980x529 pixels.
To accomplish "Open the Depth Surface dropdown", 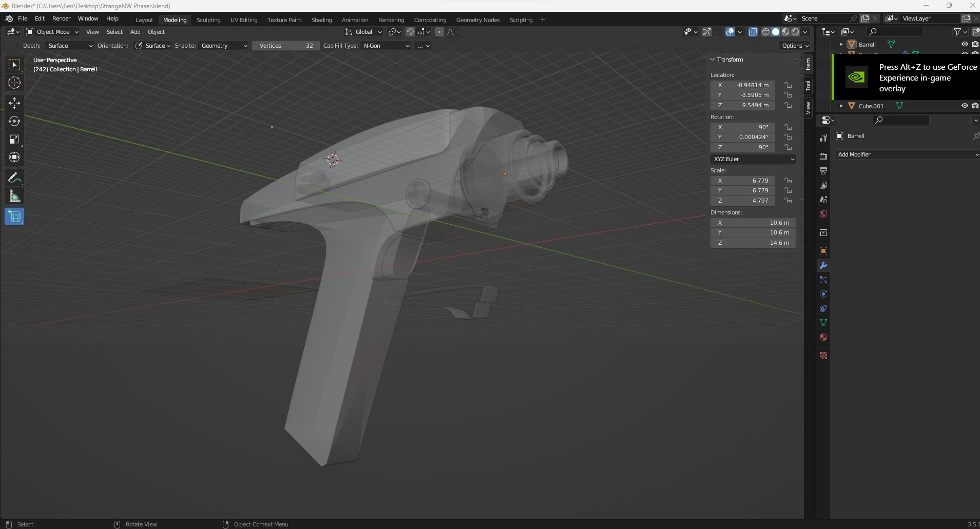I will coord(70,46).
